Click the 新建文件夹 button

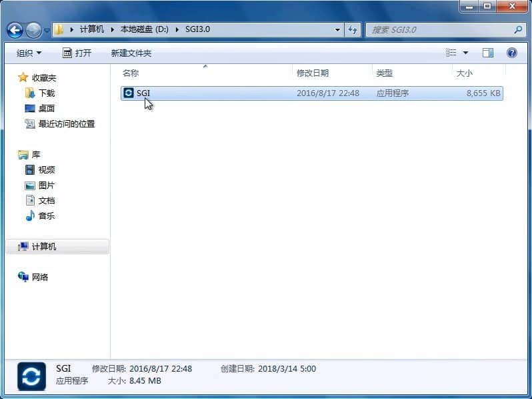click(131, 53)
